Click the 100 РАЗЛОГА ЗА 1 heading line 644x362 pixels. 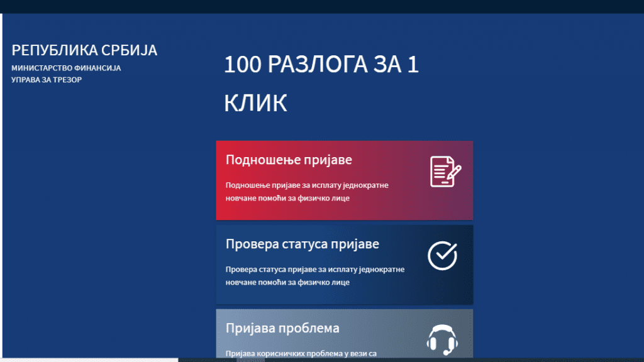tap(321, 65)
